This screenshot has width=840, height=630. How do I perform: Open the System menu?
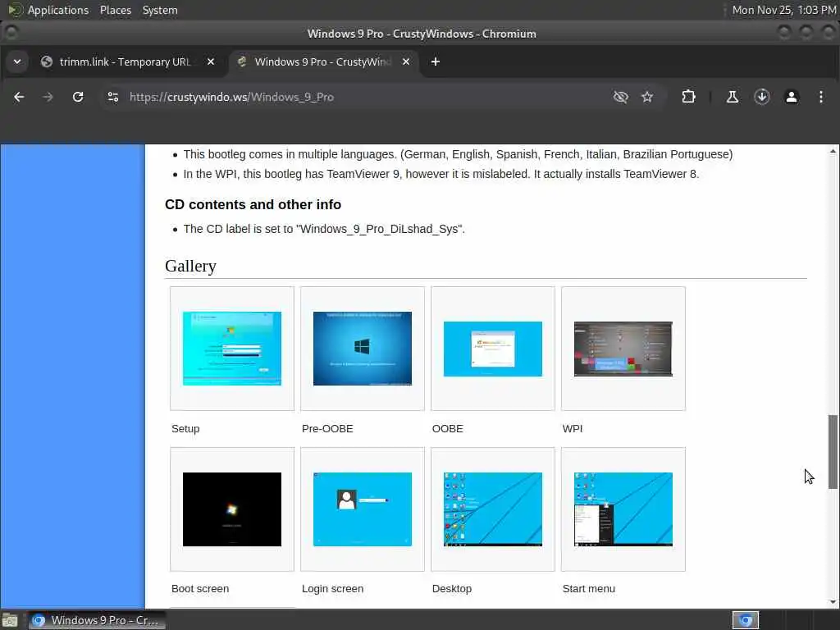click(x=160, y=10)
